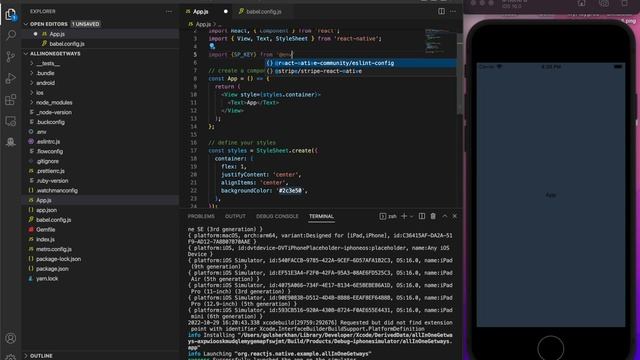Click the Explorer more actions ellipsis

(x=169, y=11)
